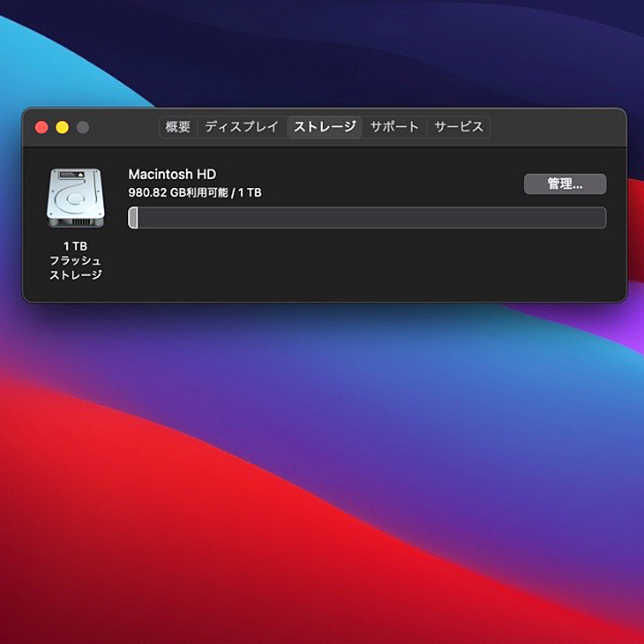Close the window with the red button
Screen dimensions: 644x644
tap(41, 127)
